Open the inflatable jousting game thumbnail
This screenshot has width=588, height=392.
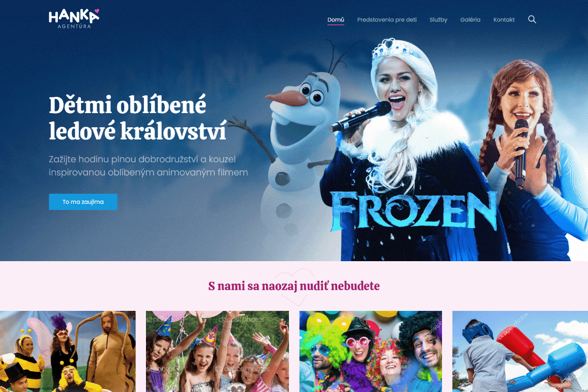[520, 351]
